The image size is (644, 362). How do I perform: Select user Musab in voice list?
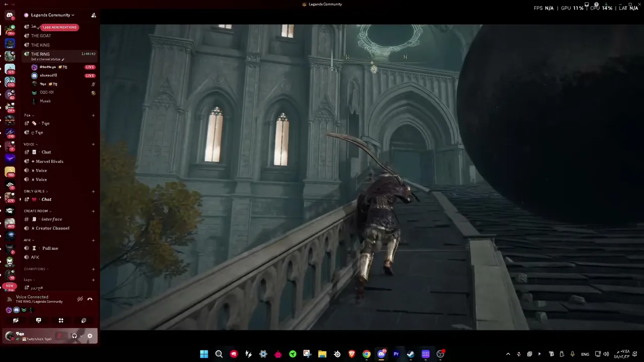45,101
